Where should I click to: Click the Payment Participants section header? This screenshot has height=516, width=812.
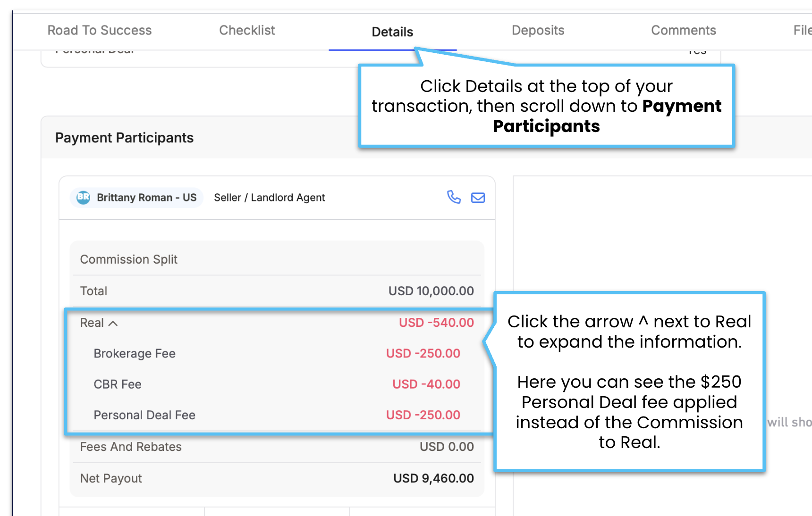click(124, 138)
